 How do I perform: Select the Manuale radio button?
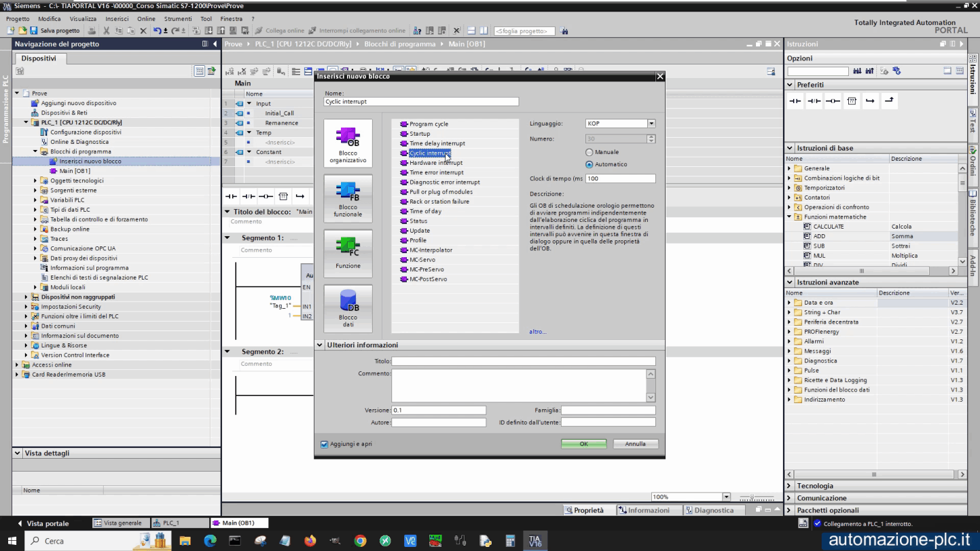click(589, 152)
